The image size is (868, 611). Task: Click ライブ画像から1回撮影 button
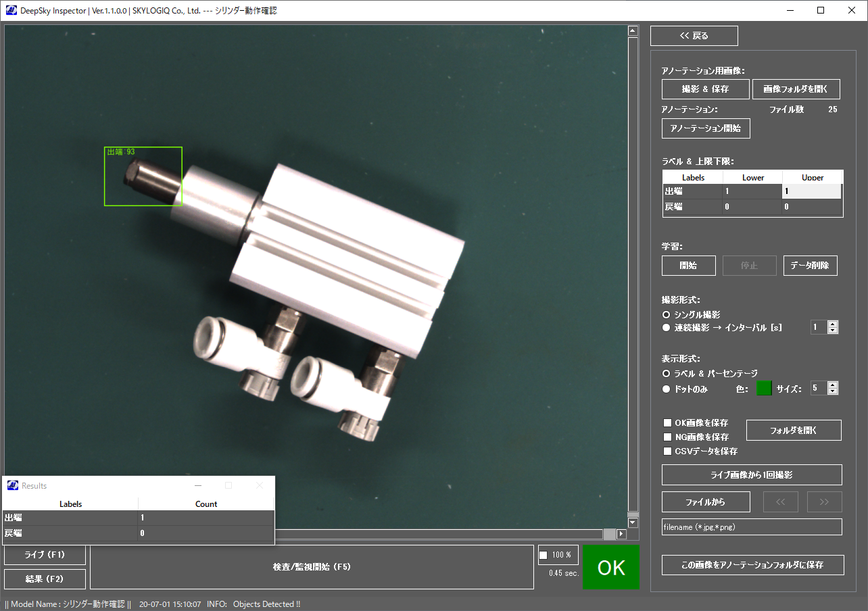coord(752,475)
